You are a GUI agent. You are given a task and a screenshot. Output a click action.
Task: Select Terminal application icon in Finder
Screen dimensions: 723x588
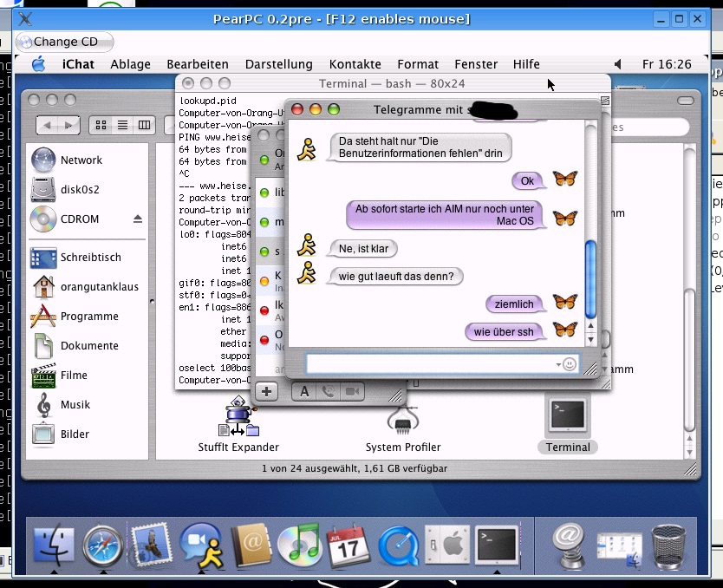click(x=568, y=423)
